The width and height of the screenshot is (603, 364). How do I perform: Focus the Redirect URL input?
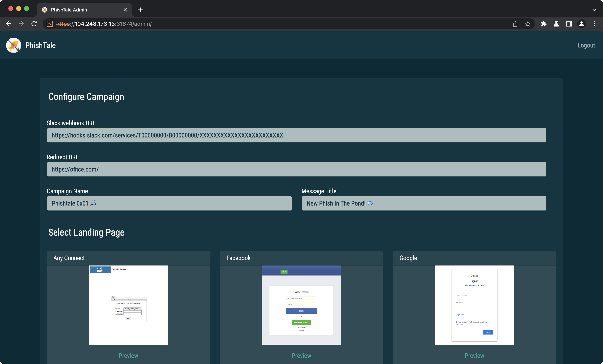tap(296, 169)
